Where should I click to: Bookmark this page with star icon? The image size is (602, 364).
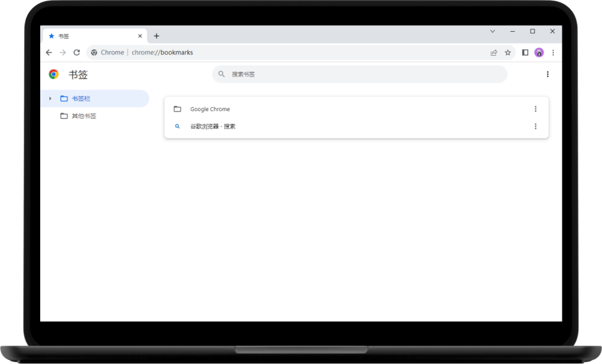tap(508, 53)
